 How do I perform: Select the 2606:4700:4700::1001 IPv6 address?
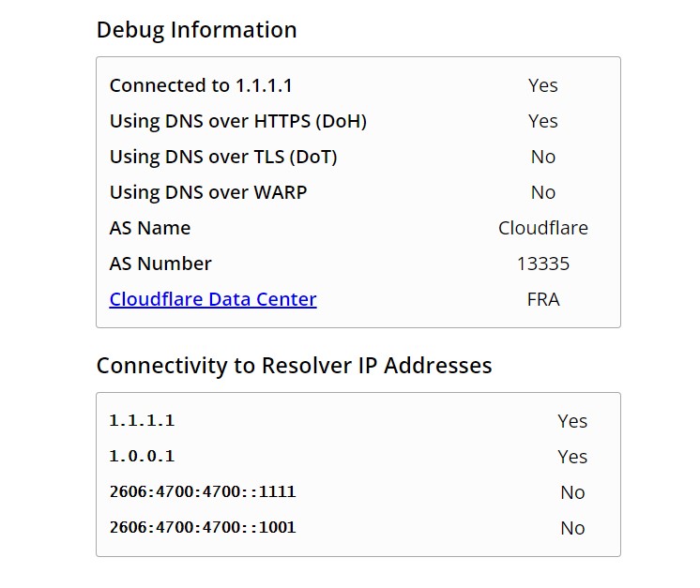coord(203,527)
